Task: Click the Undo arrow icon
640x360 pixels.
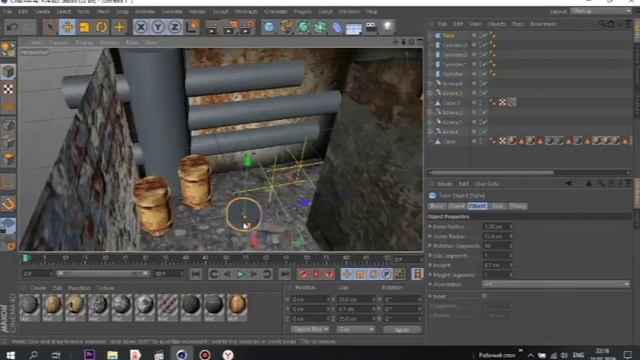Action: [12, 27]
